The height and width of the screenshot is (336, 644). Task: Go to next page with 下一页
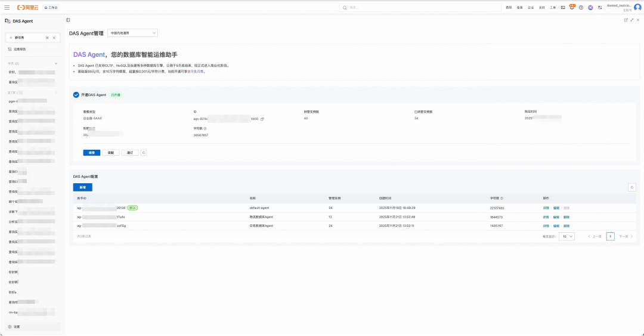click(x=626, y=236)
